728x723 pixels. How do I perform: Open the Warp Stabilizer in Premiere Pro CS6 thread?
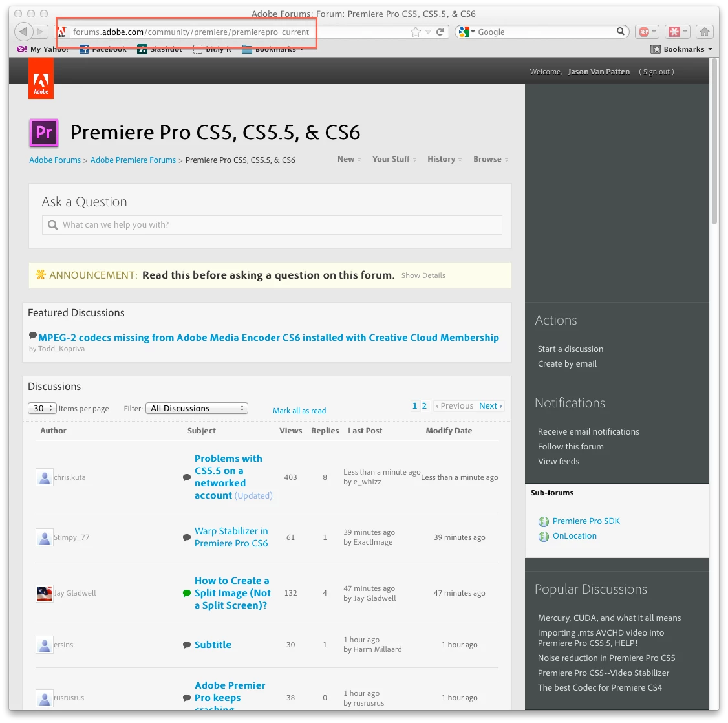(231, 537)
